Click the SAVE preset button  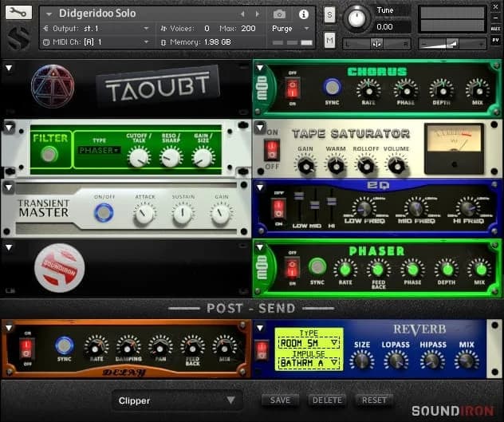[280, 400]
